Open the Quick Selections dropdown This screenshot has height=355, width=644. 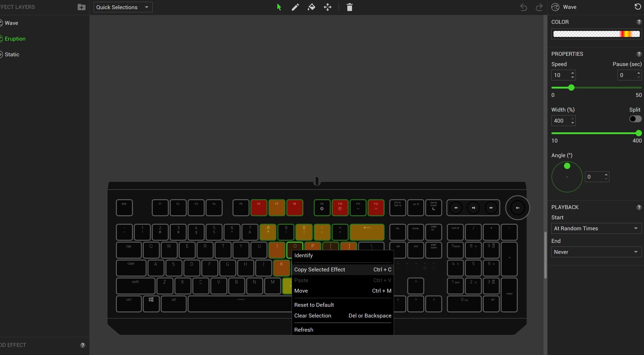point(123,7)
